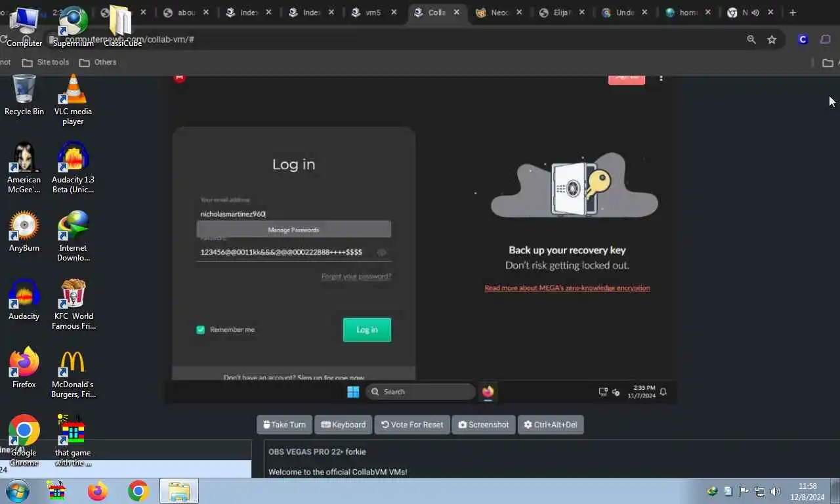Launch Internet Download Manager shortcut

tap(73, 236)
